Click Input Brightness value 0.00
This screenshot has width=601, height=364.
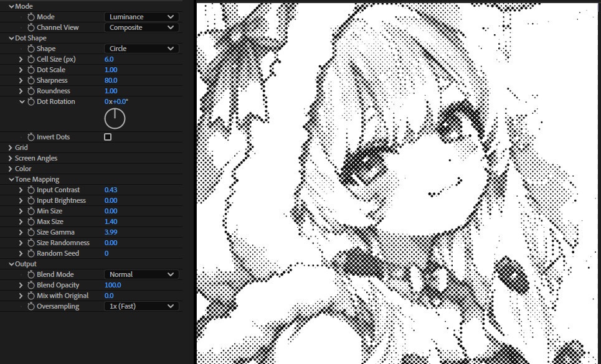tap(111, 200)
